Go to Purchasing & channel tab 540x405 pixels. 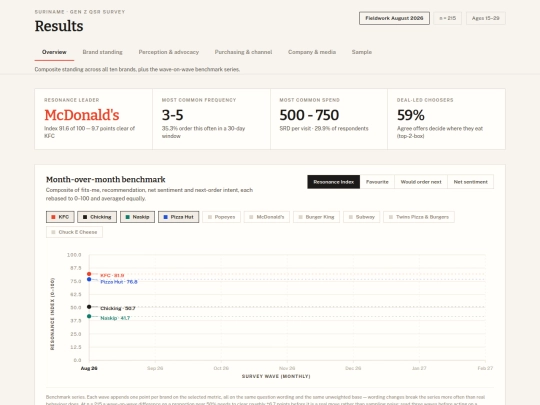tap(243, 52)
